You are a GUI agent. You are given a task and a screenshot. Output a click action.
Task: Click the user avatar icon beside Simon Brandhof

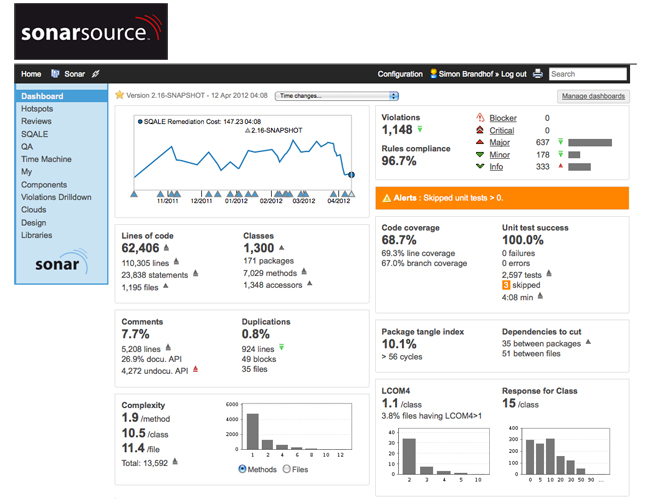(x=434, y=74)
